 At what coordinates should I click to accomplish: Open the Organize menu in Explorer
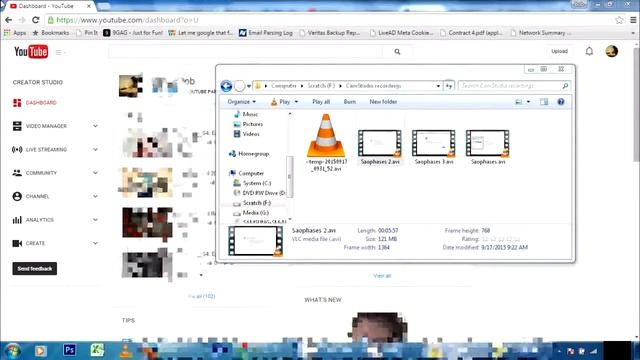[x=242, y=102]
